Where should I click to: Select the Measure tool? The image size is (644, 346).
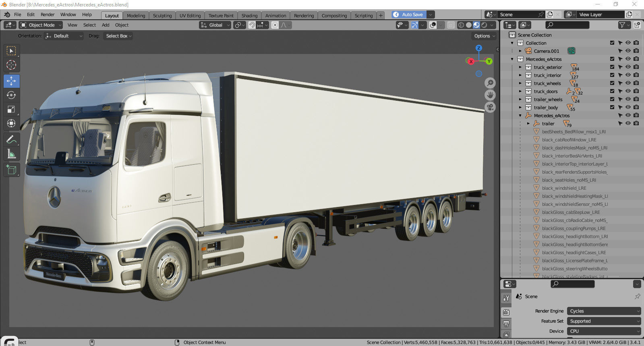11,154
